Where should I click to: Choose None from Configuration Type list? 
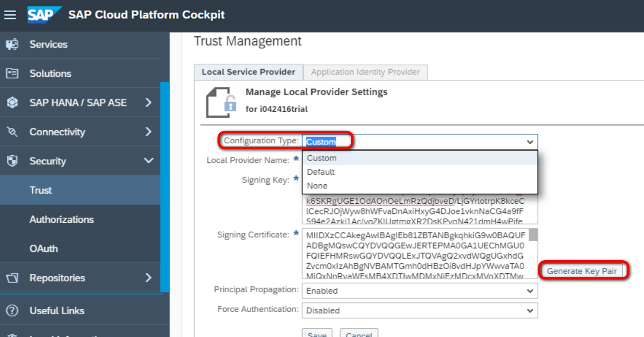pos(317,186)
